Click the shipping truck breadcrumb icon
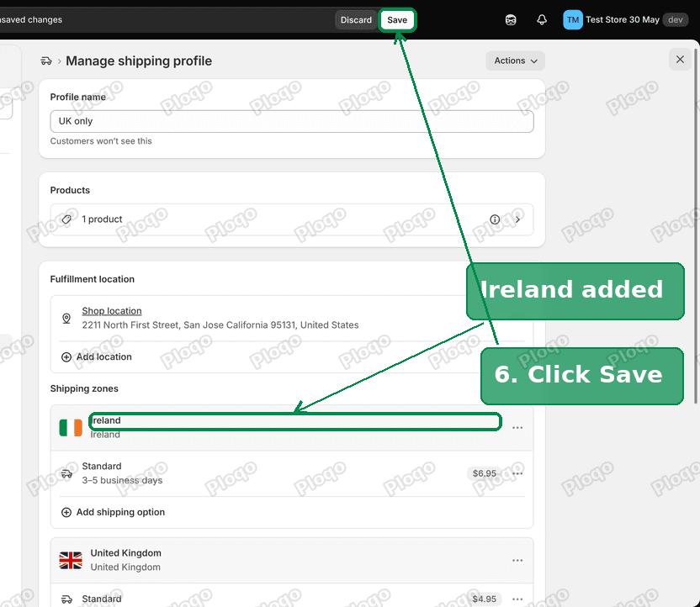This screenshot has width=700, height=607. [46, 61]
